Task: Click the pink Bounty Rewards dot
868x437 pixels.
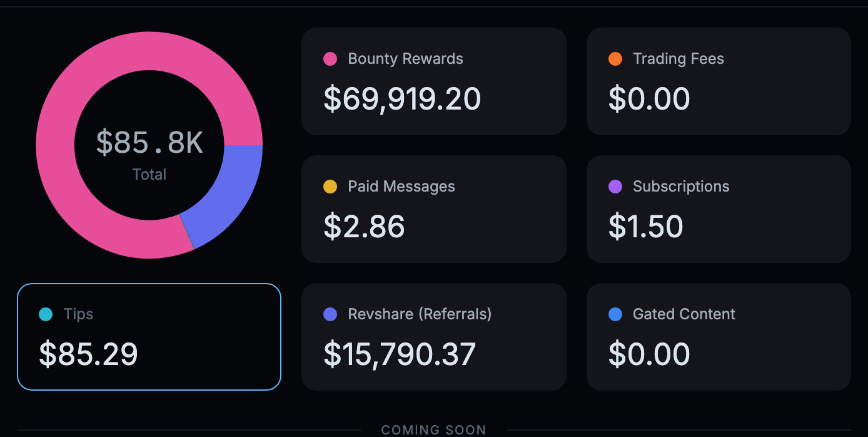Action: pos(330,59)
